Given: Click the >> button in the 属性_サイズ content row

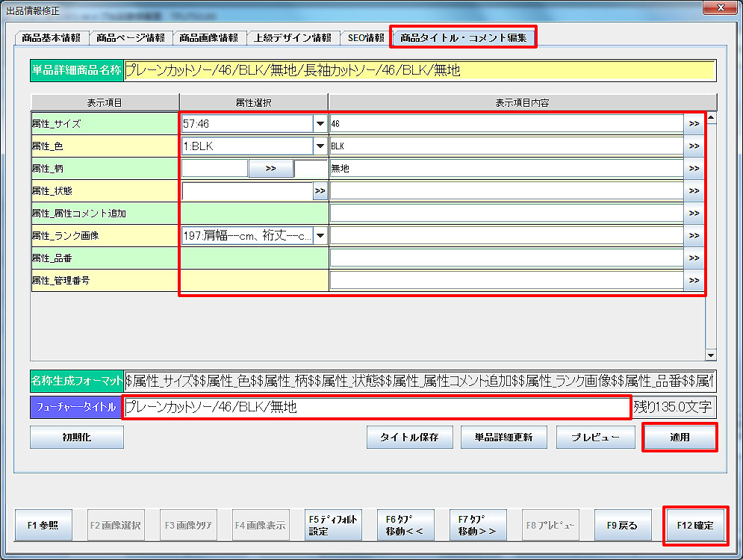Looking at the screenshot, I should [x=694, y=124].
